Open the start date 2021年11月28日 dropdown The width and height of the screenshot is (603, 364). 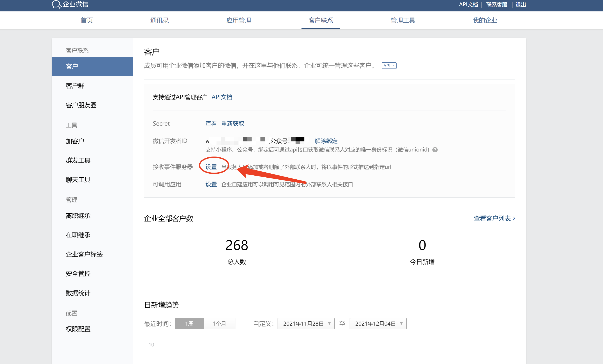[306, 324]
